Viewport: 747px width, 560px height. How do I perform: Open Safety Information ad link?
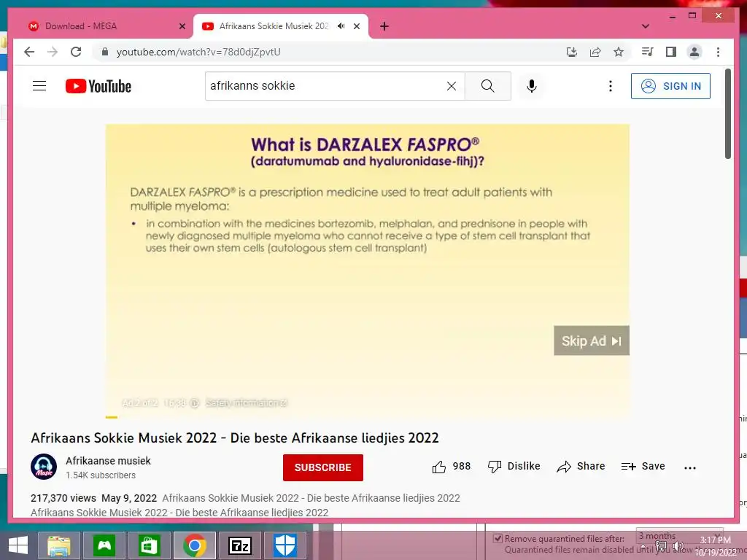(x=247, y=402)
